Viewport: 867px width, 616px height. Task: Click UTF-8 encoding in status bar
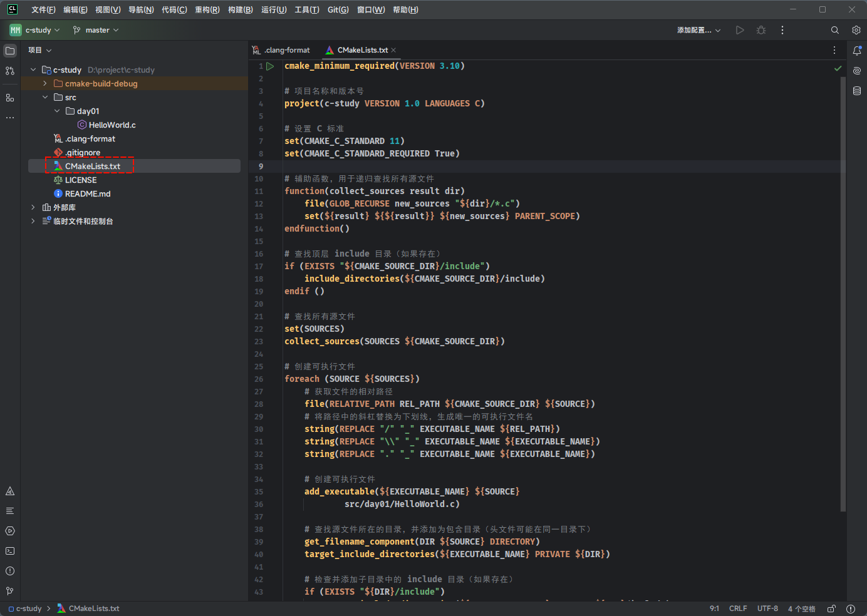[767, 608]
